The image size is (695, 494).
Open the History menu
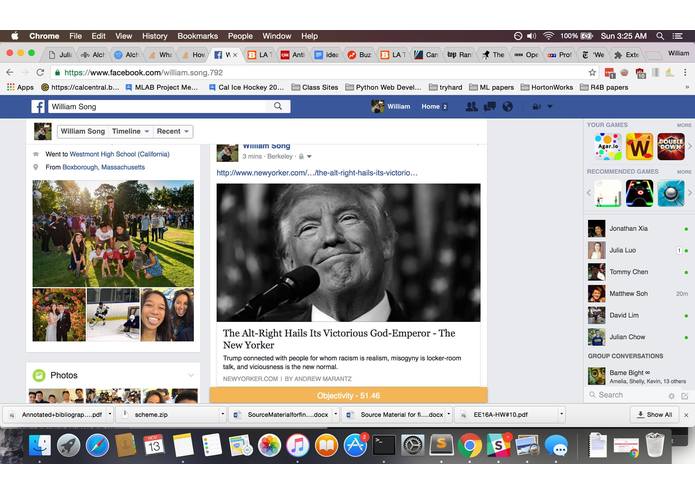(155, 36)
